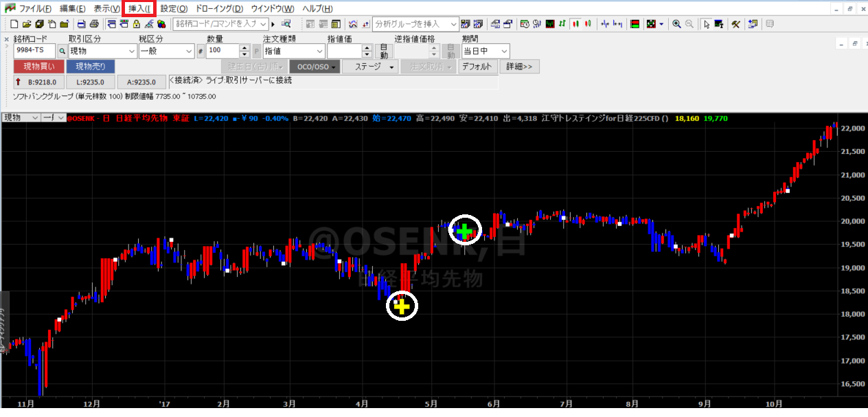Open the 取引区分 dropdown showing 現物
Screen dimensions: 868x417
click(132, 51)
